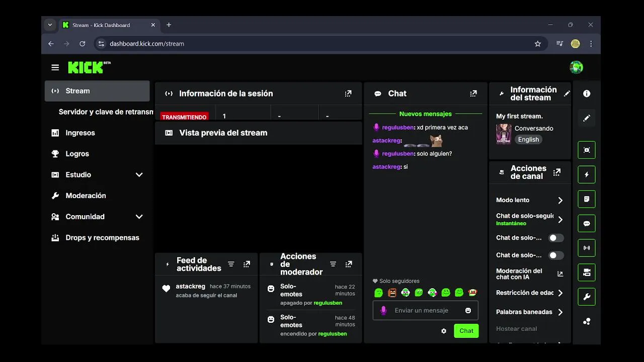Viewport: 644px width, 362px height.
Task: Click the pencil icon in the right rail
Action: click(587, 118)
